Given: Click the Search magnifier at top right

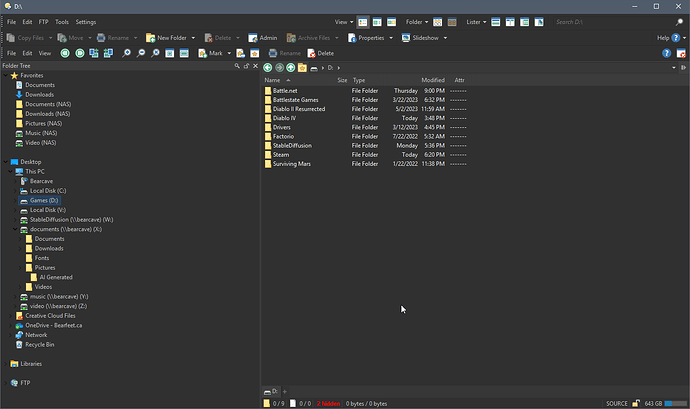Looking at the screenshot, I should [679, 22].
